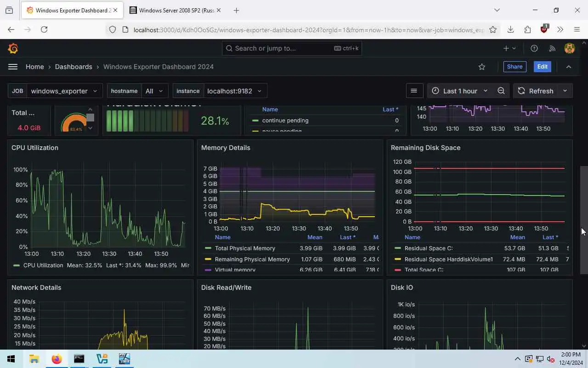This screenshot has height=368, width=588.
Task: Click the muted speaker tray icon
Action: point(550,359)
